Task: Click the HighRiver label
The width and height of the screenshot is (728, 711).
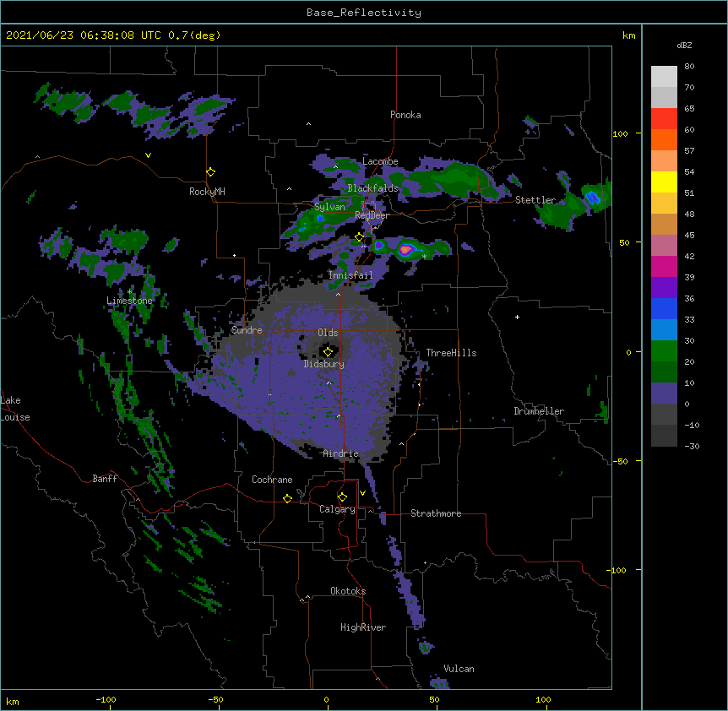Action: [363, 627]
